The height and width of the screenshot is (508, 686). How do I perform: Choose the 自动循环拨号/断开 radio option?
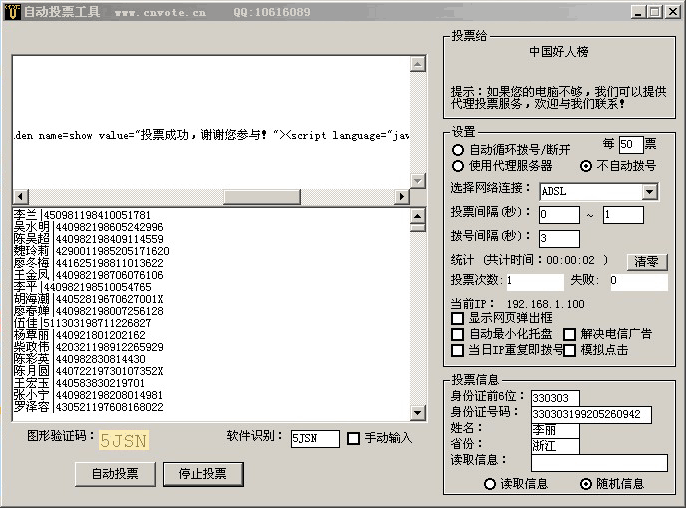pyautogui.click(x=459, y=150)
